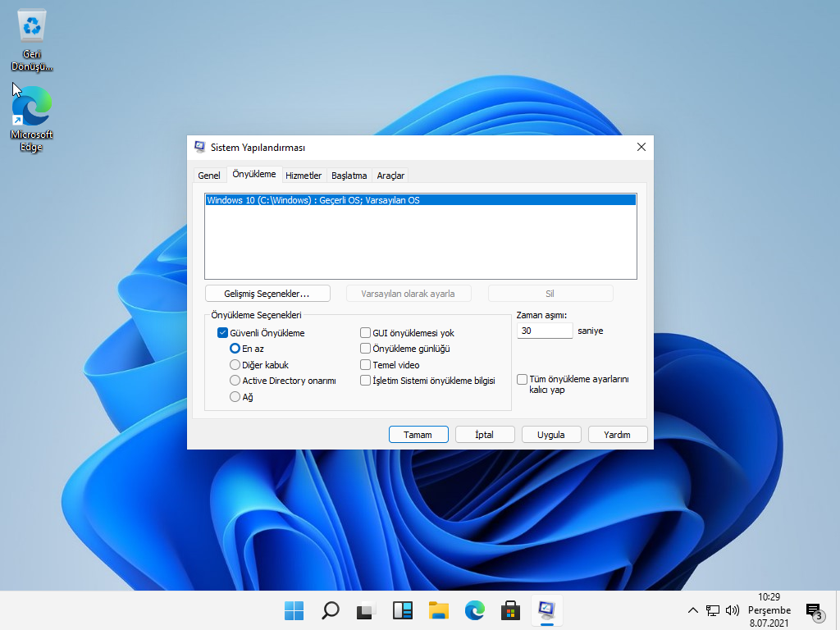Enable Önyükleme günlüğü logging
Screen dimensions: 840x630
point(365,349)
